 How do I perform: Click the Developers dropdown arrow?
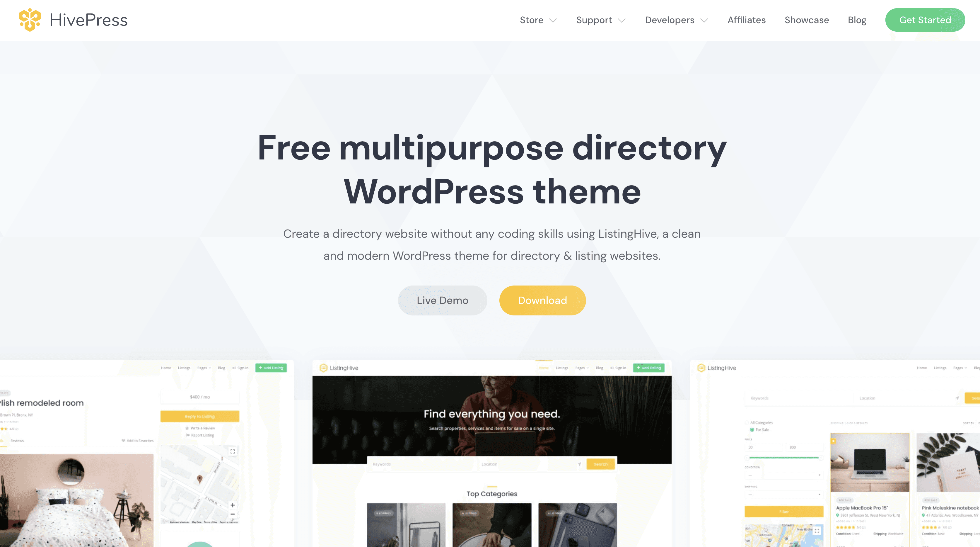point(705,20)
